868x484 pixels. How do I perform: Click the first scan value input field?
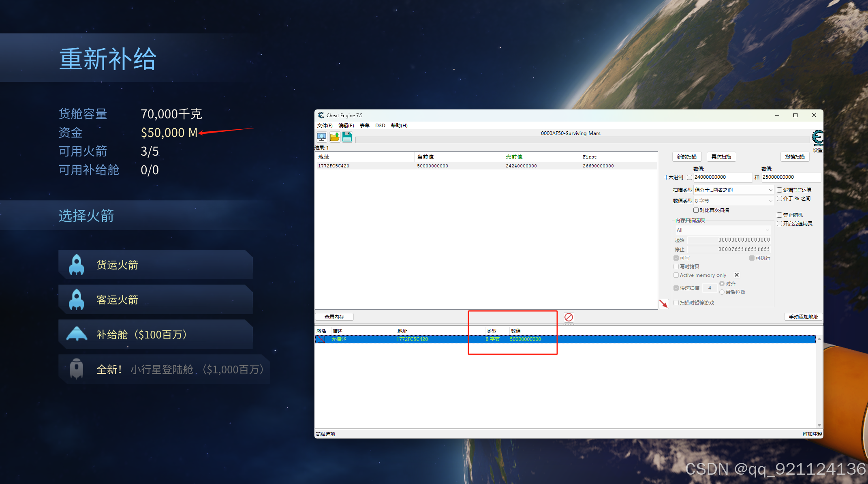722,178
